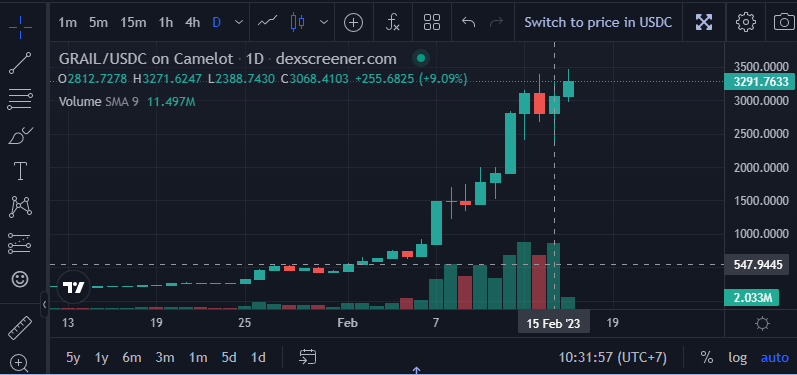Set date range to 3m

point(165,358)
